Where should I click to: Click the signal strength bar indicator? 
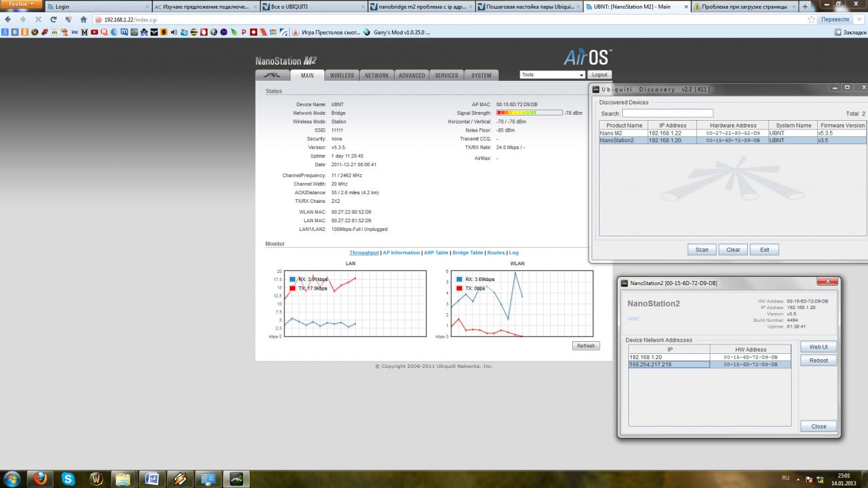coord(529,113)
